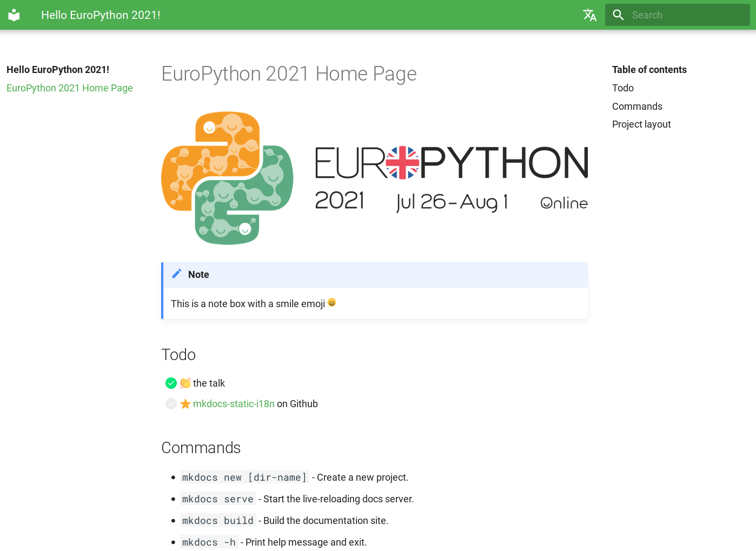Viewport: 756px width, 551px height.
Task: Click the search magnifier icon
Action: [x=618, y=15]
